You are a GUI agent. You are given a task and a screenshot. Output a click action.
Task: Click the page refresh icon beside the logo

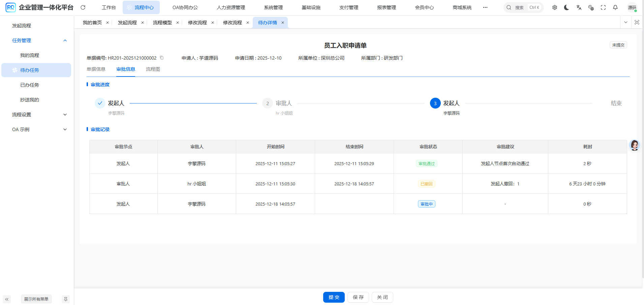pos(83,7)
